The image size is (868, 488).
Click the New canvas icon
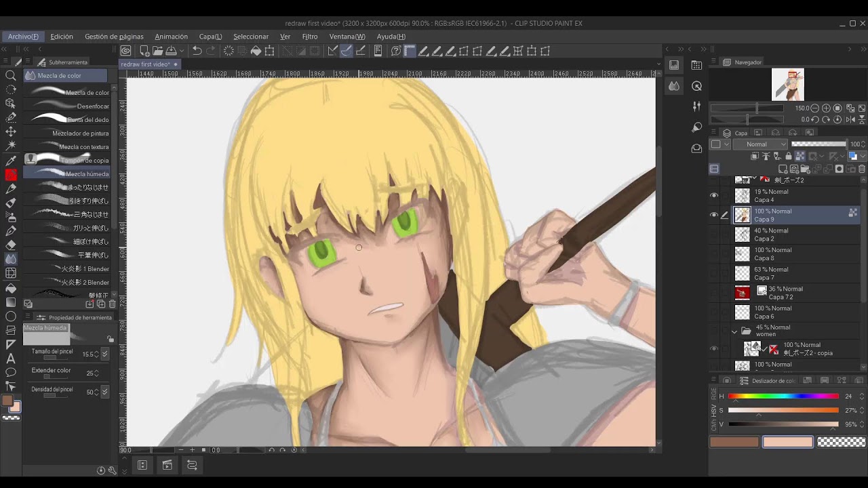click(144, 51)
